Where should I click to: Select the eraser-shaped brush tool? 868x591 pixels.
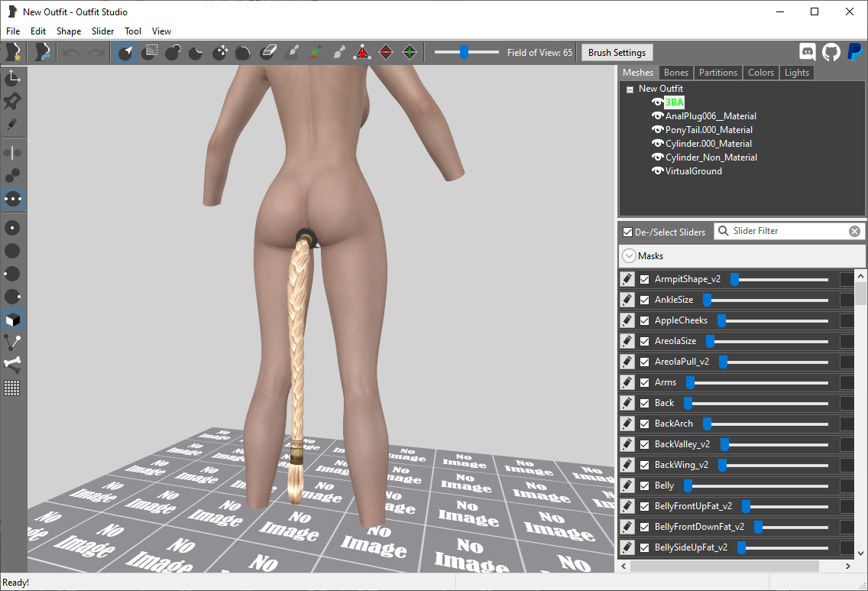[268, 53]
